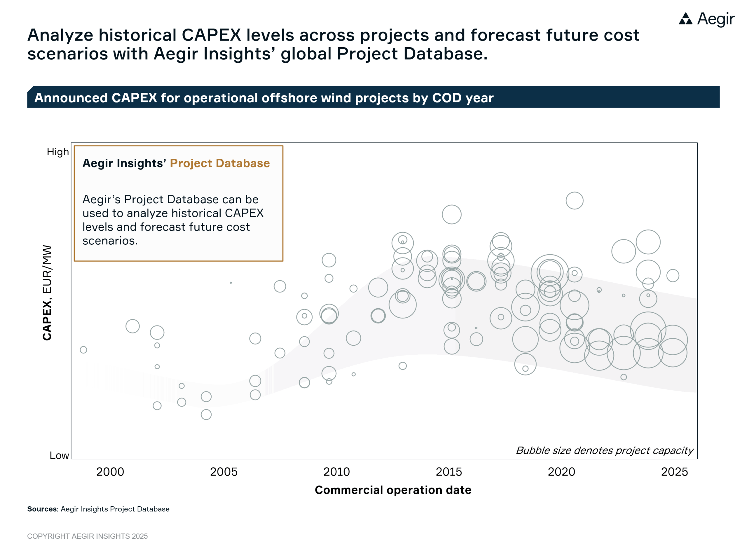Click the 'CAPEX, EUR/MW' axis title

coord(47,293)
